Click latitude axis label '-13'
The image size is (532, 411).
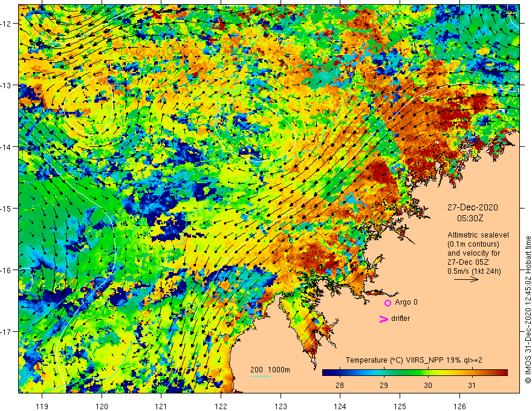(x=7, y=85)
